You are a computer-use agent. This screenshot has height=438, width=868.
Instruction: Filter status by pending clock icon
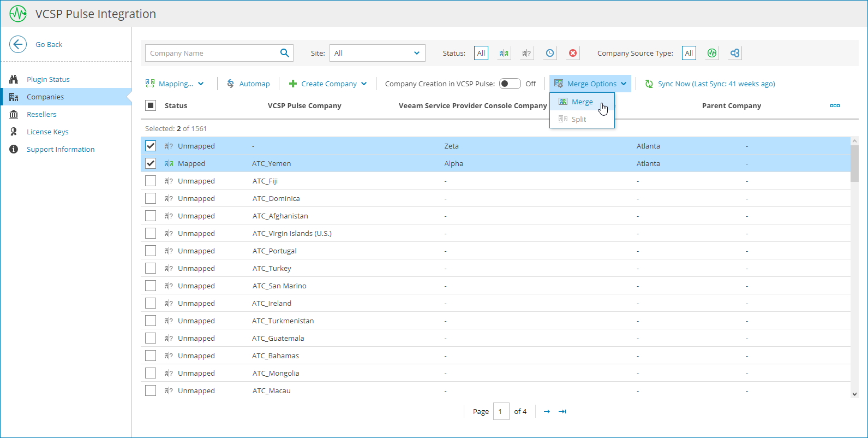pyautogui.click(x=550, y=53)
